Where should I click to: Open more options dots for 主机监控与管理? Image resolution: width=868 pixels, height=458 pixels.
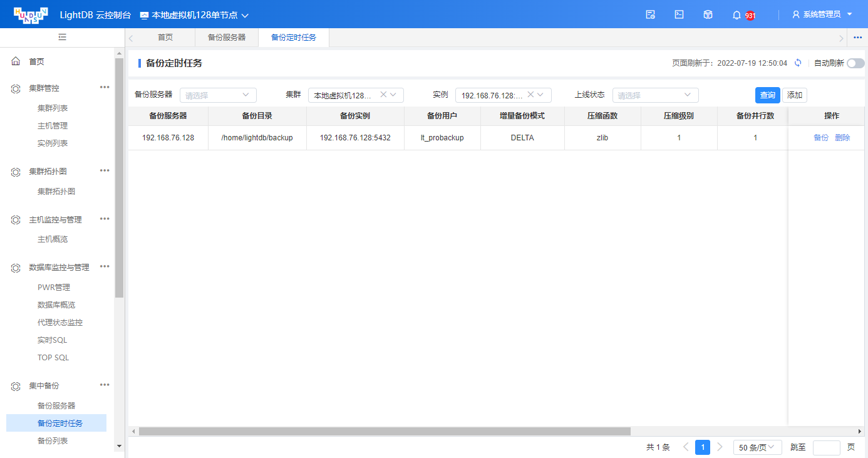click(x=105, y=219)
